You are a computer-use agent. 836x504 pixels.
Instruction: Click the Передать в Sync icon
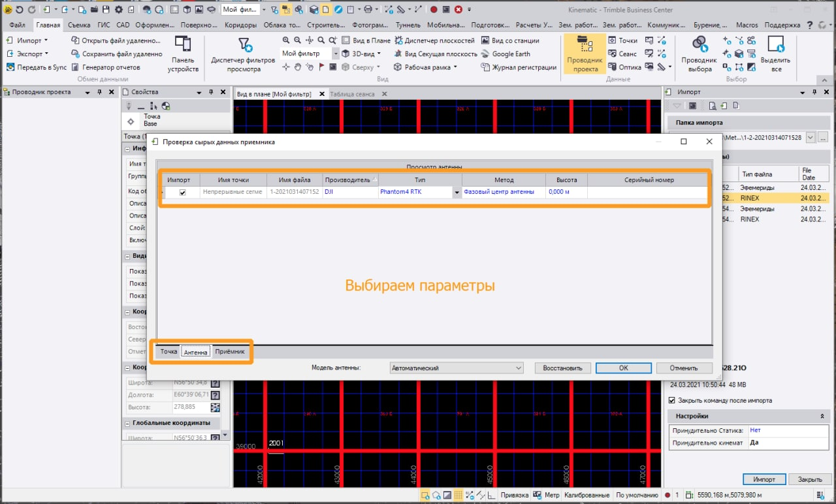tap(11, 67)
